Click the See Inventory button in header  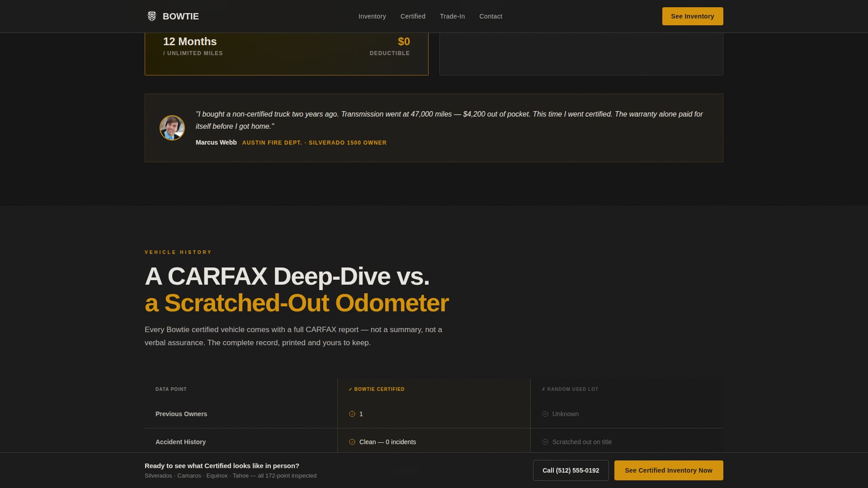coord(693,16)
